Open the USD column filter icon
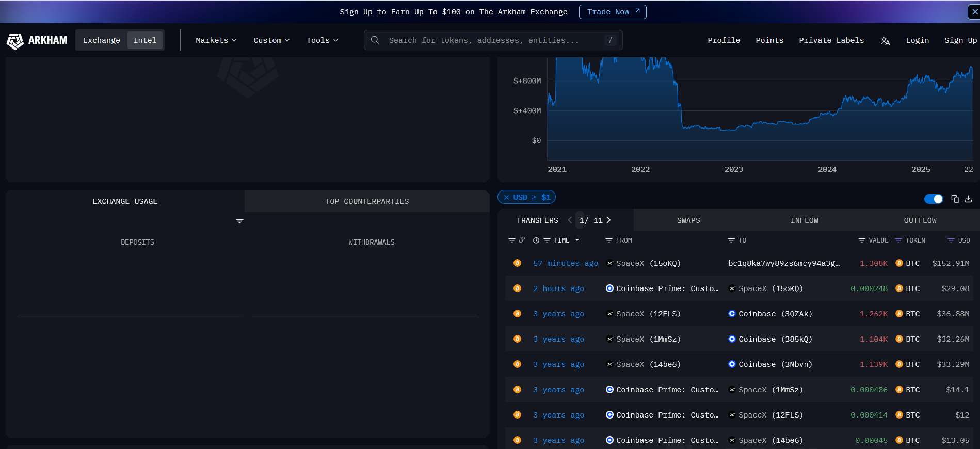 pos(951,240)
